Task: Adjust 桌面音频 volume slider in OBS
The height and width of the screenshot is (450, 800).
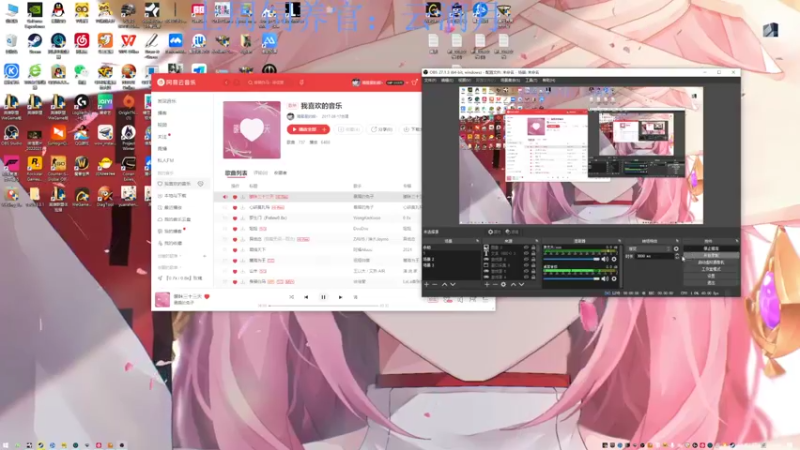Action: point(571,279)
